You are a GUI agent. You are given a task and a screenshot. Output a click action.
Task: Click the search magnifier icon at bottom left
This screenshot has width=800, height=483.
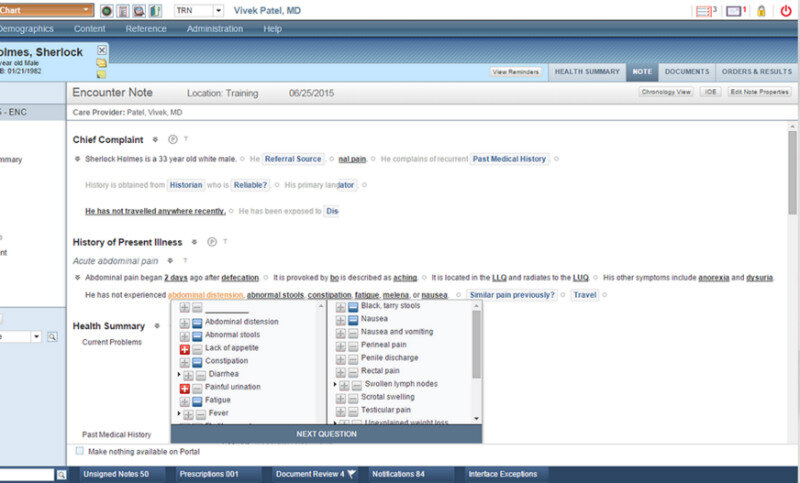click(x=61, y=474)
